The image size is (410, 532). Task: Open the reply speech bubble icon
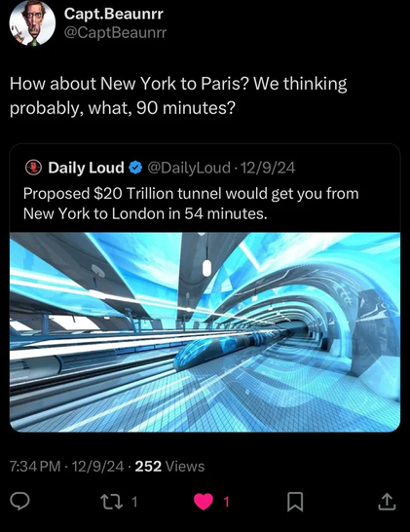point(20,501)
